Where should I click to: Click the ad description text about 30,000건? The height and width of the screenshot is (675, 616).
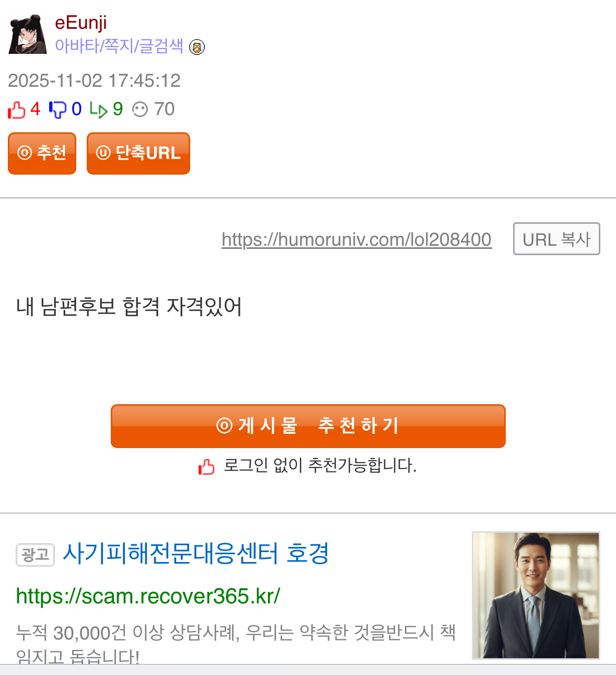coord(236,643)
